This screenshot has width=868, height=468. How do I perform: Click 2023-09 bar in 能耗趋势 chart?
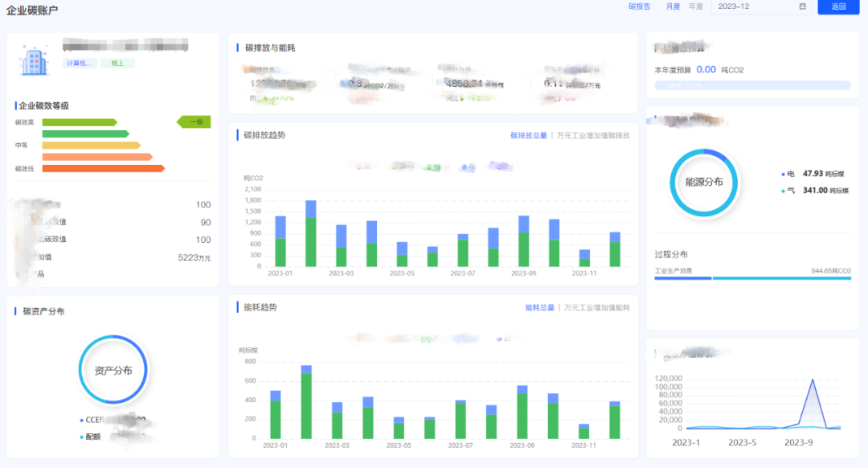[522, 412]
